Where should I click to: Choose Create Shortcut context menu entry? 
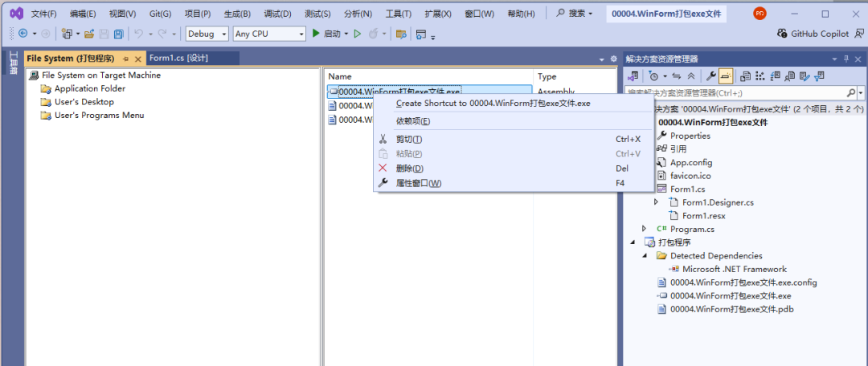coord(513,103)
